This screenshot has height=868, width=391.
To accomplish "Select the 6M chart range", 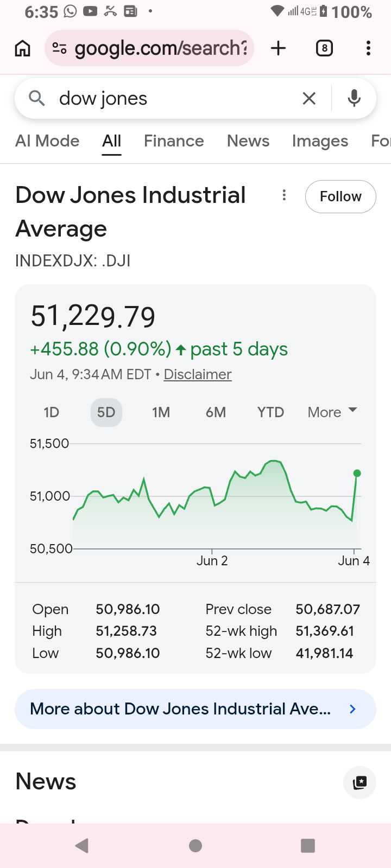I will coord(216,412).
